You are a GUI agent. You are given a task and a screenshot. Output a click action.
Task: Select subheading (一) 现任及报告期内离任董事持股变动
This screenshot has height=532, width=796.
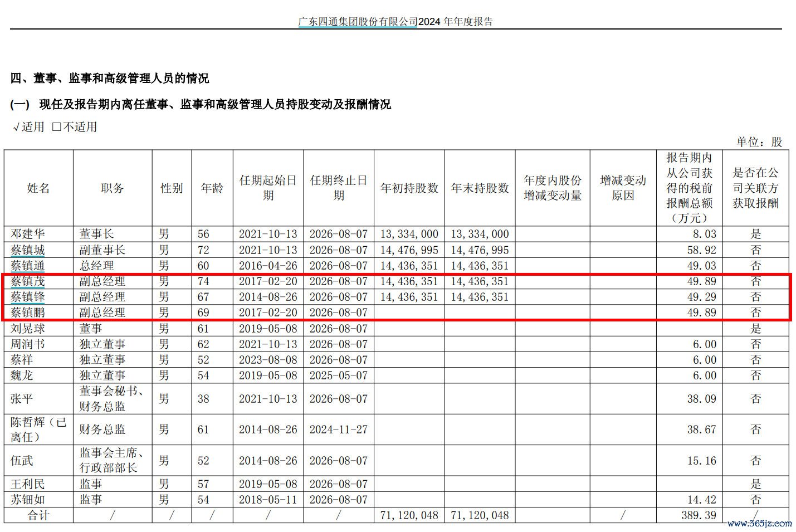[201, 104]
